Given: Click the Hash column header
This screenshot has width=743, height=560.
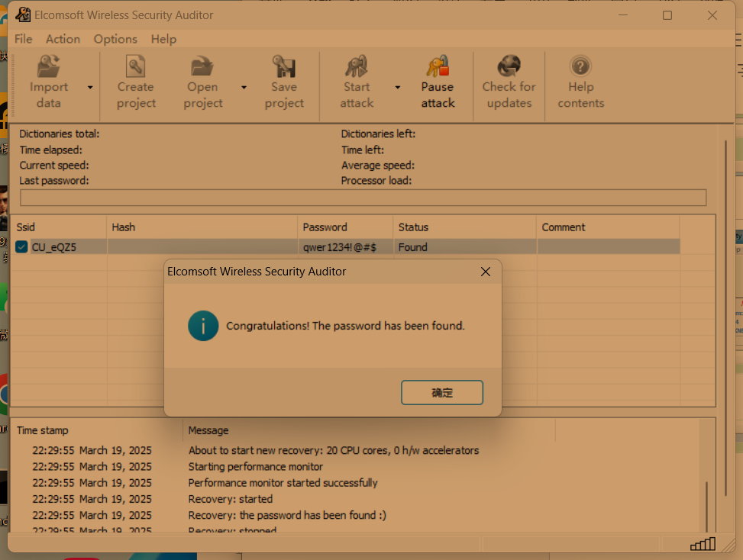Looking at the screenshot, I should pos(202,227).
